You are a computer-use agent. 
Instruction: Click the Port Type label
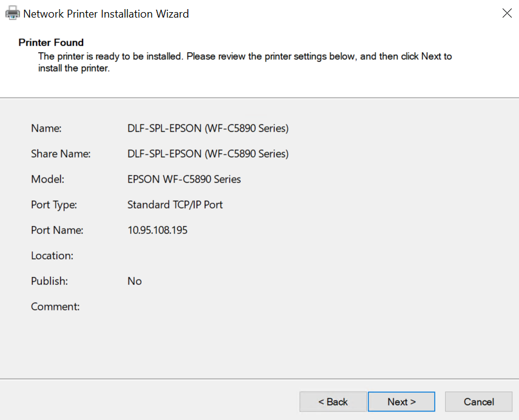[54, 205]
